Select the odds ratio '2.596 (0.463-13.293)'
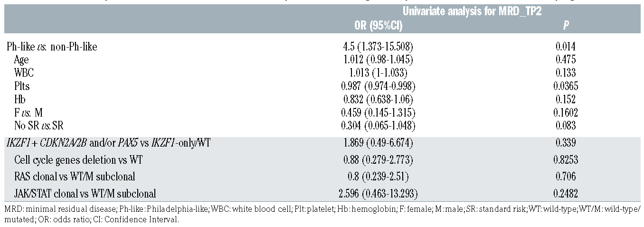Viewport: 644px width, 227px height. click(375, 193)
